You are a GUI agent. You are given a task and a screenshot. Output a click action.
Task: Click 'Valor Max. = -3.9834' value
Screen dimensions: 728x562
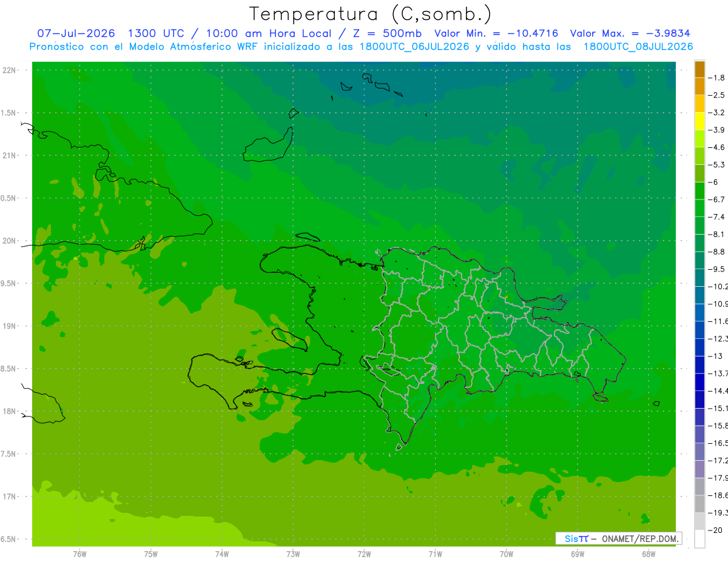coord(630,33)
